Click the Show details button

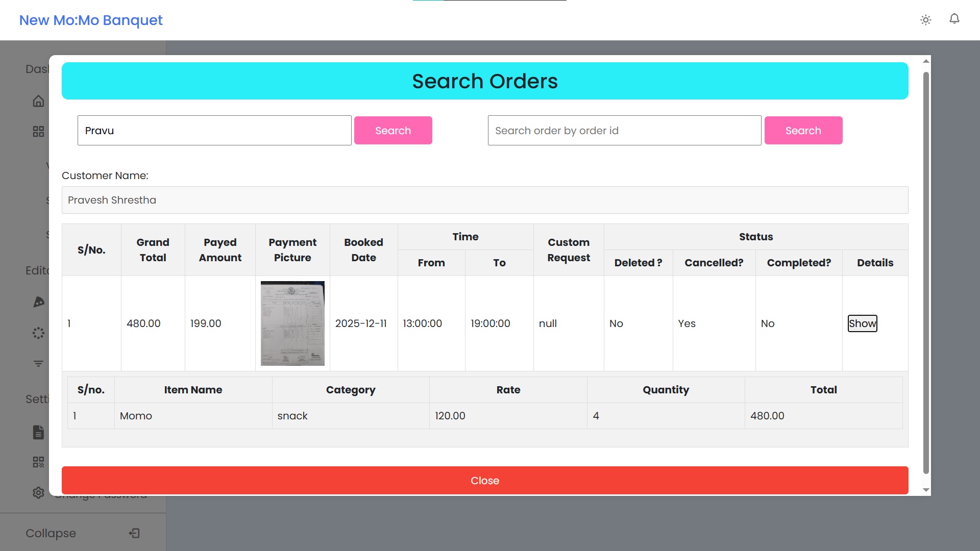click(862, 323)
